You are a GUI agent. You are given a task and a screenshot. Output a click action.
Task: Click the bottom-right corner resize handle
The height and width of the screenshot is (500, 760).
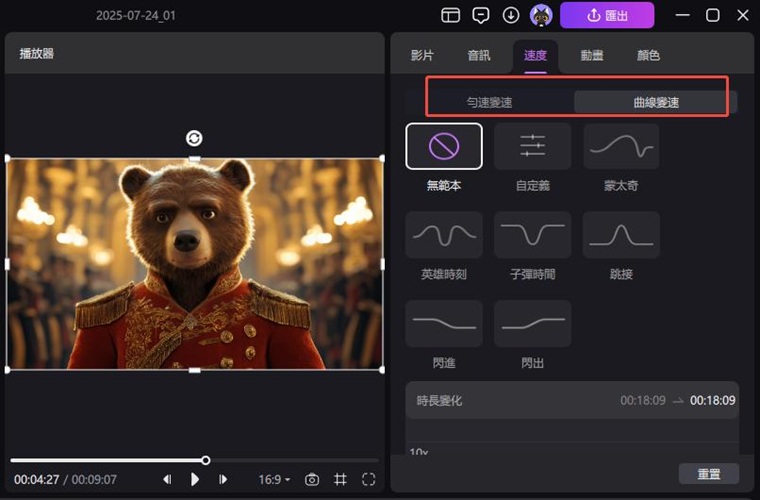click(x=382, y=370)
